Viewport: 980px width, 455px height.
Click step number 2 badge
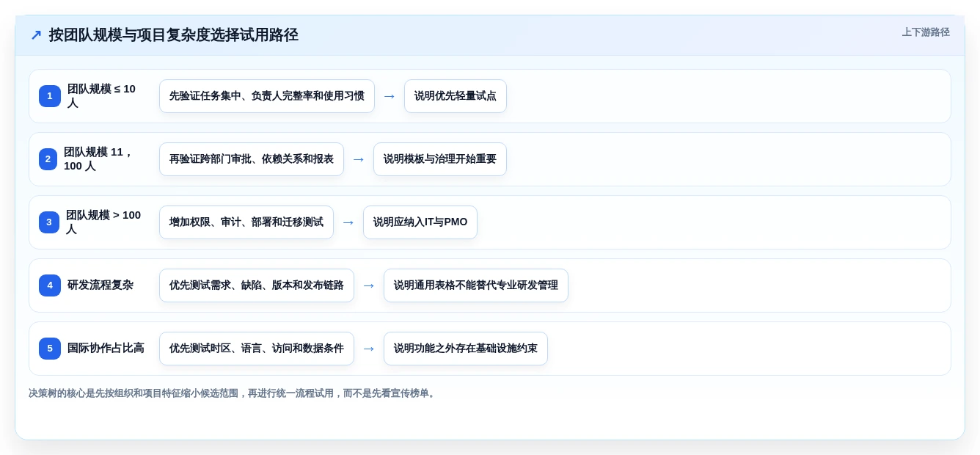(48, 159)
